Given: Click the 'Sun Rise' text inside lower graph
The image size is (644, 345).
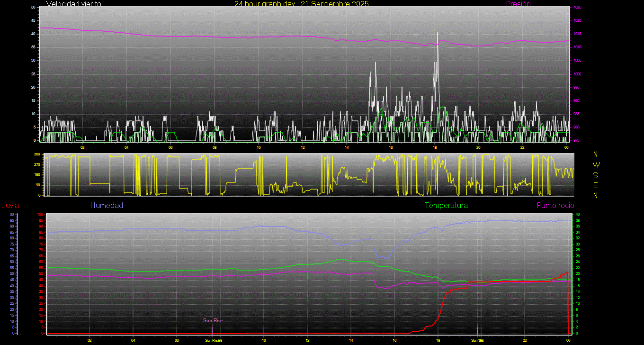Looking at the screenshot, I should 213,321.
